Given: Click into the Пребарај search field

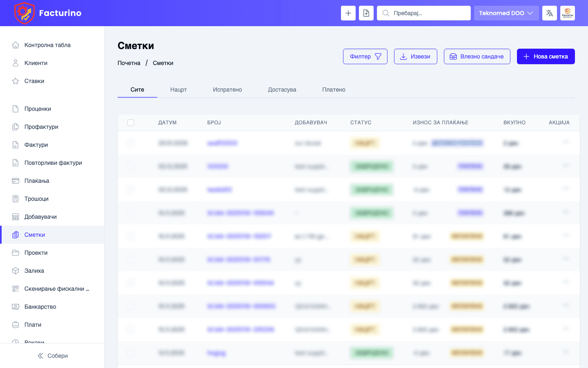Looking at the screenshot, I should click(x=429, y=13).
